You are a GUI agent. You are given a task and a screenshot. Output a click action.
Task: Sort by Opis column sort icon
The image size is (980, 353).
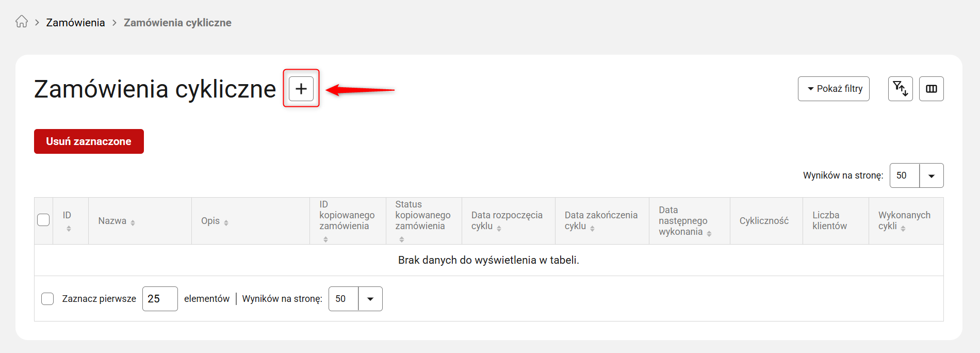click(x=226, y=222)
